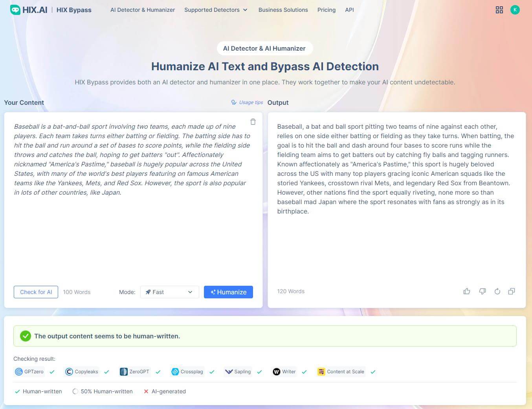Click the thumbs up icon on output
Screen dimensions: 532x409
click(467, 291)
